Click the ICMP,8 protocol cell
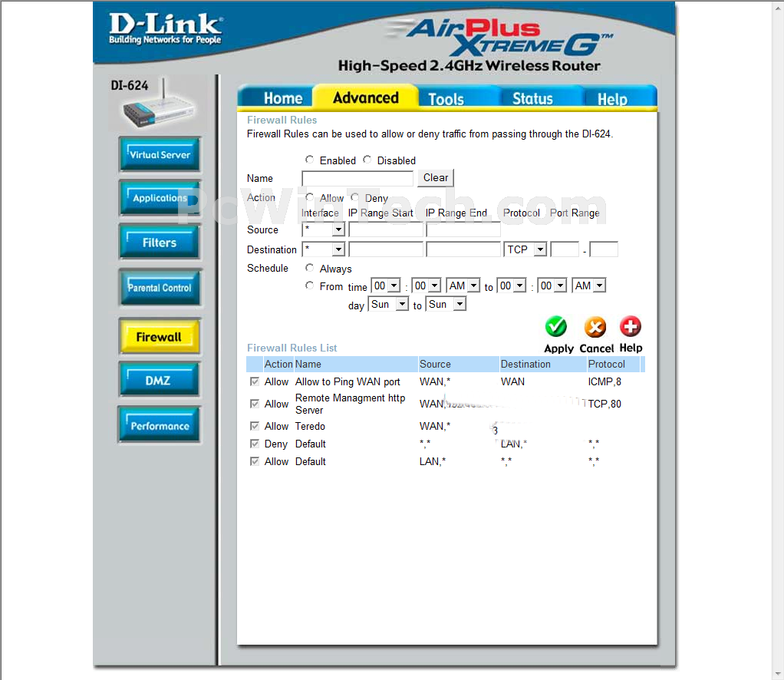Screen dimensions: 784x680 604,381
